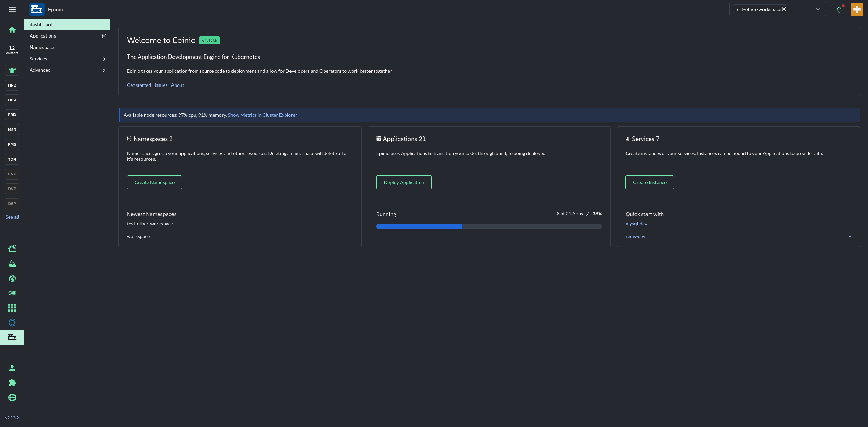Open the workspace filter dropdown arrow
Viewport: 868px width, 427px height.
click(817, 9)
